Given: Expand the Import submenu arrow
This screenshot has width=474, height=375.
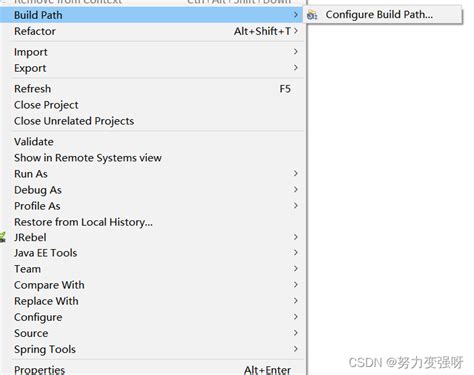Looking at the screenshot, I should click(296, 51).
